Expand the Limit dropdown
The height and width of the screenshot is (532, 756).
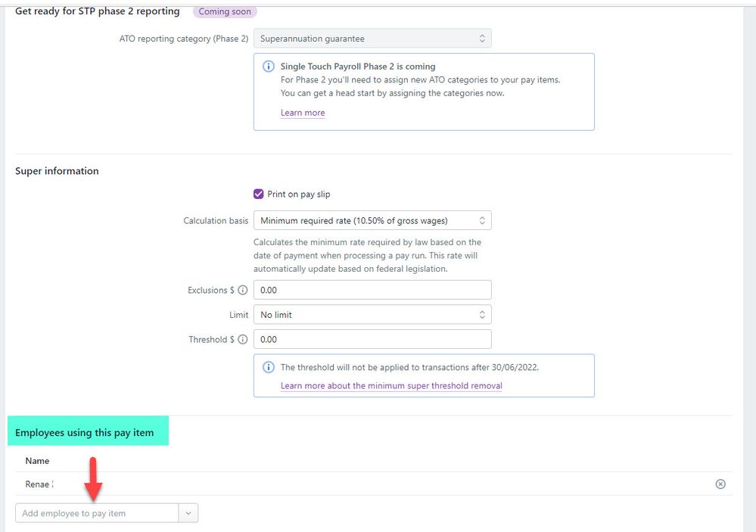[372, 315]
